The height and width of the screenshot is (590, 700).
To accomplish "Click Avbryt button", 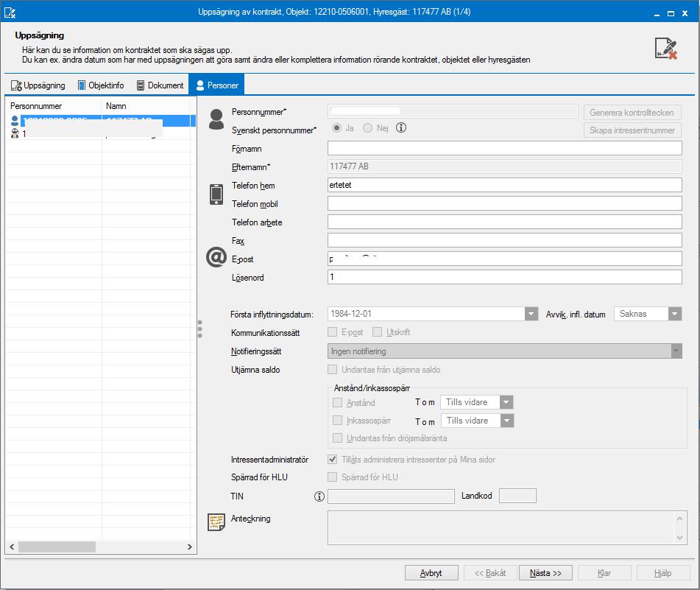I will pos(431,573).
